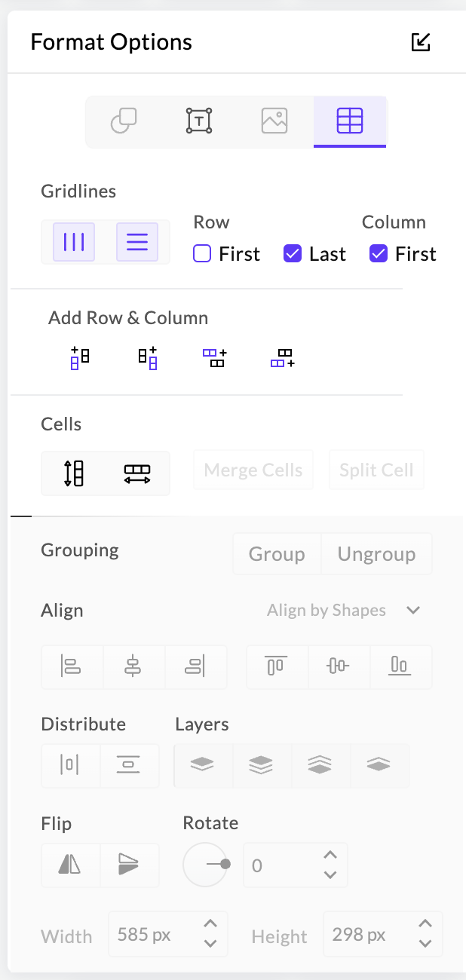This screenshot has height=980, width=466.
Task: Uncheck the Row Last checkbox
Action: (x=293, y=254)
